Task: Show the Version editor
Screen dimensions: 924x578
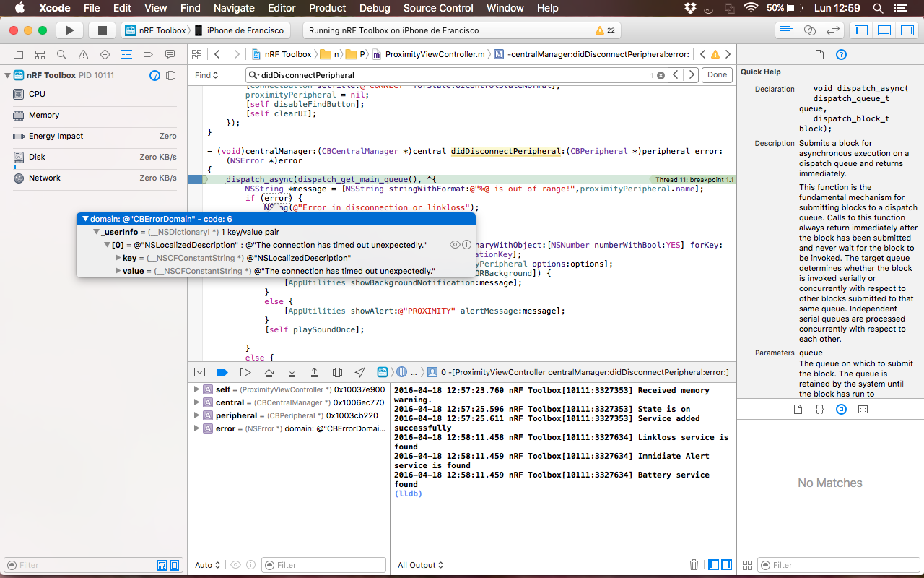Action: 833,30
